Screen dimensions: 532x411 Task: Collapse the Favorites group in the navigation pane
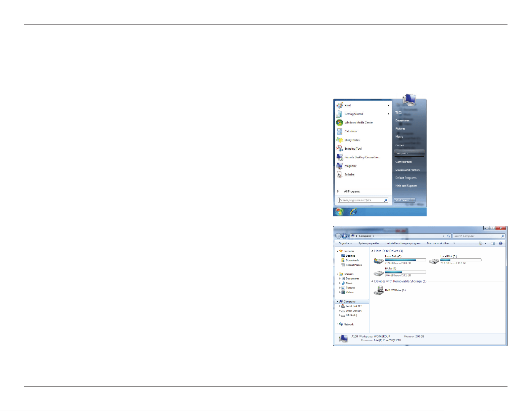338,251
